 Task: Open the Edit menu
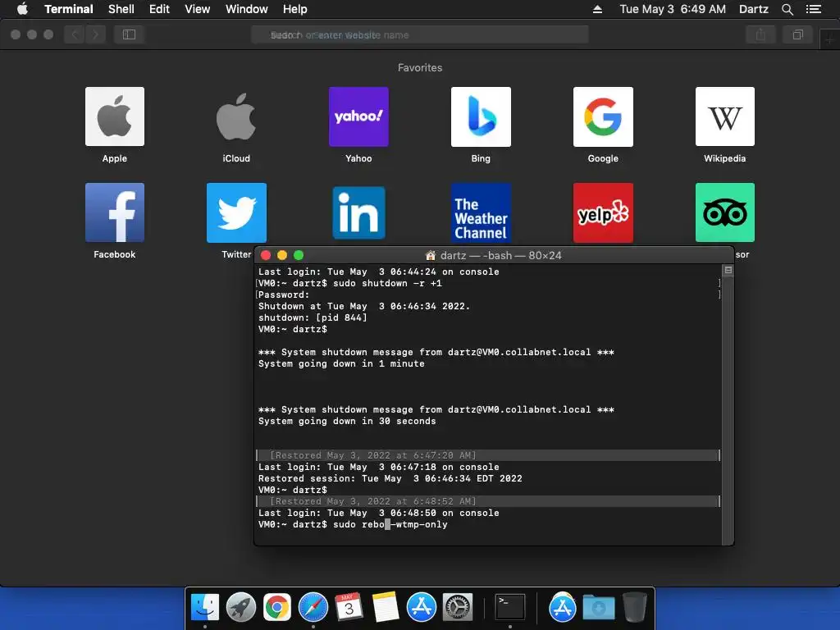159,9
